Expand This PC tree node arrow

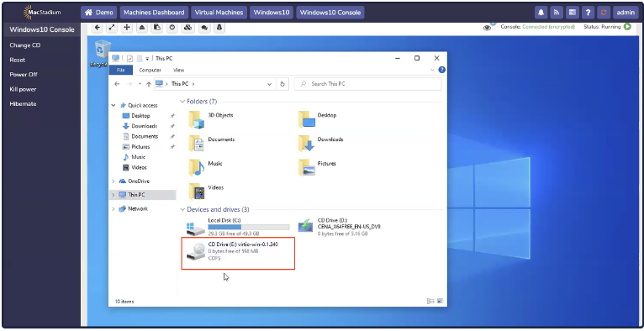point(113,195)
